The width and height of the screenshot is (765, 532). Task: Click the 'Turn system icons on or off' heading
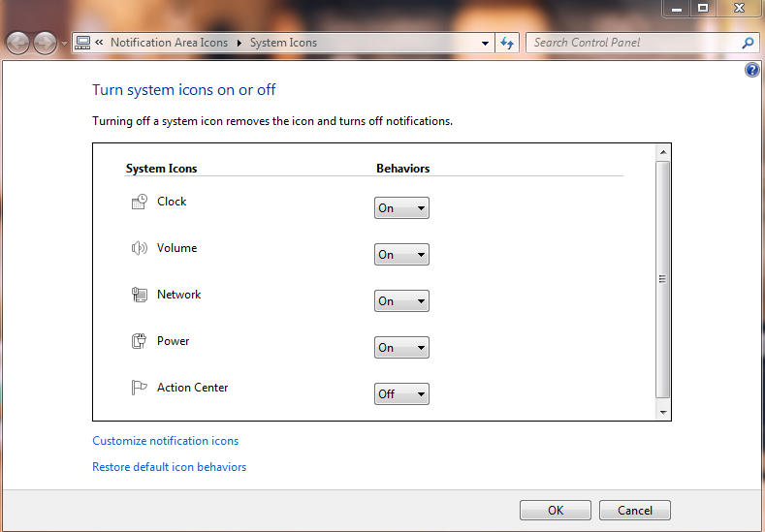(184, 90)
